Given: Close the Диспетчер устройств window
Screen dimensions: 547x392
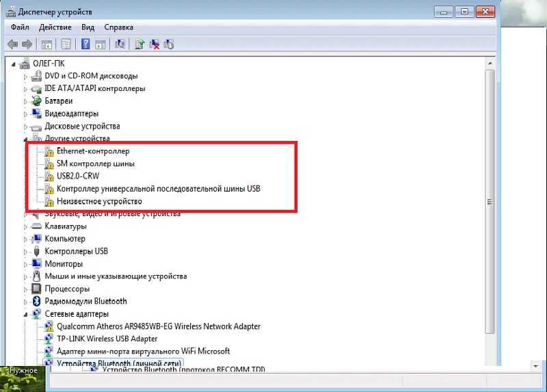Looking at the screenshot, I should (485, 12).
